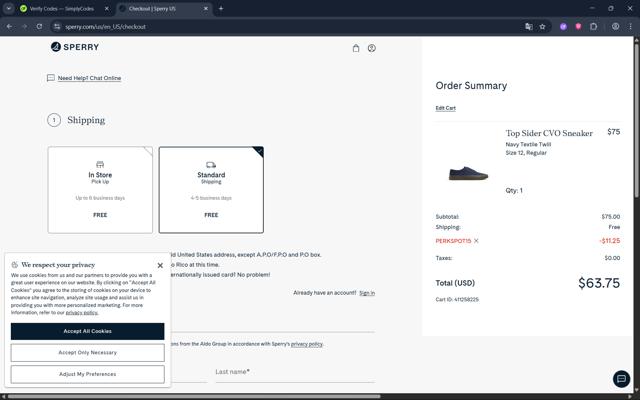Open Chrome three-dot menu
Viewport: 640px width, 400px height.
click(x=630, y=27)
